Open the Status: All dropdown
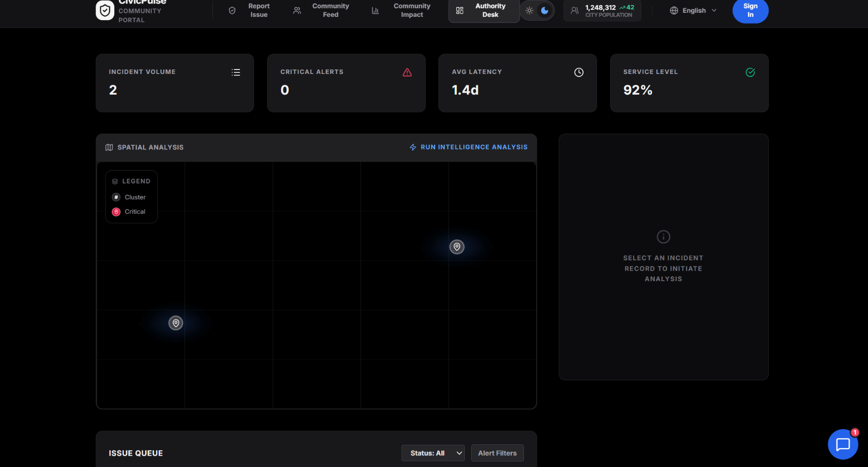The width and height of the screenshot is (868, 467). click(x=433, y=453)
